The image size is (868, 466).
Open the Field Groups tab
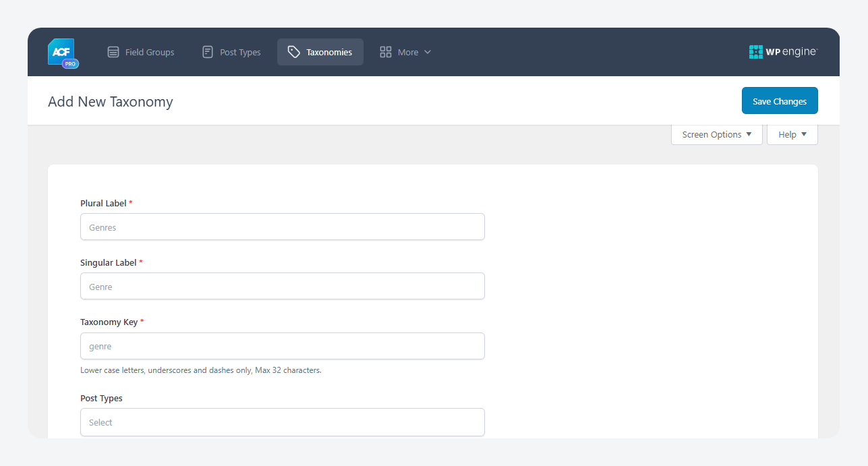pos(141,52)
